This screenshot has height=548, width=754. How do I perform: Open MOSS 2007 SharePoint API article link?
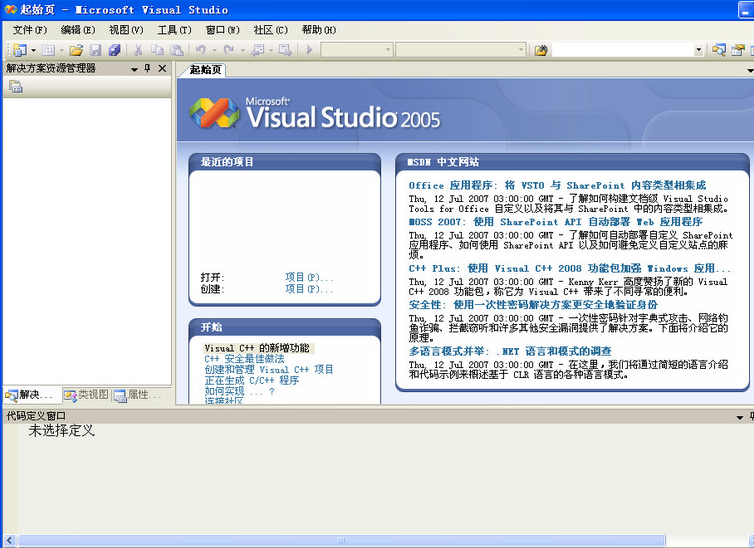pyautogui.click(x=555, y=222)
